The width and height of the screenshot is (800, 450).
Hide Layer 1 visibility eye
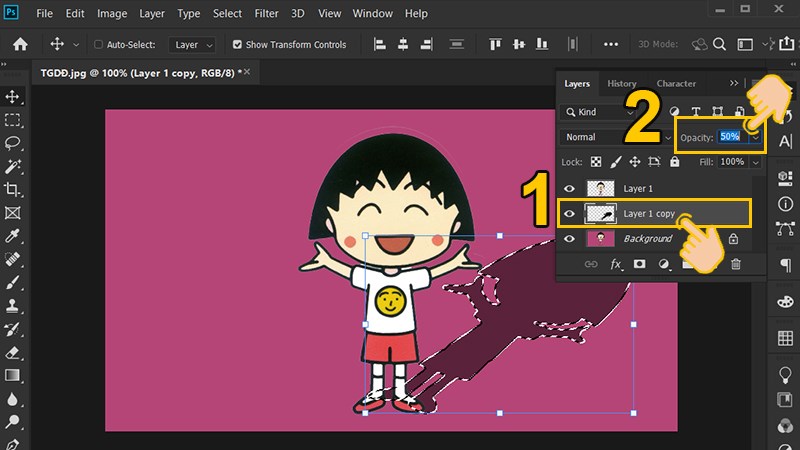[569, 189]
